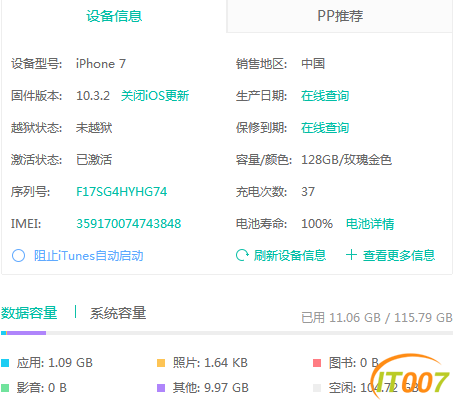Click the purple 其他 color square
The image size is (455, 405).
pyautogui.click(x=161, y=388)
